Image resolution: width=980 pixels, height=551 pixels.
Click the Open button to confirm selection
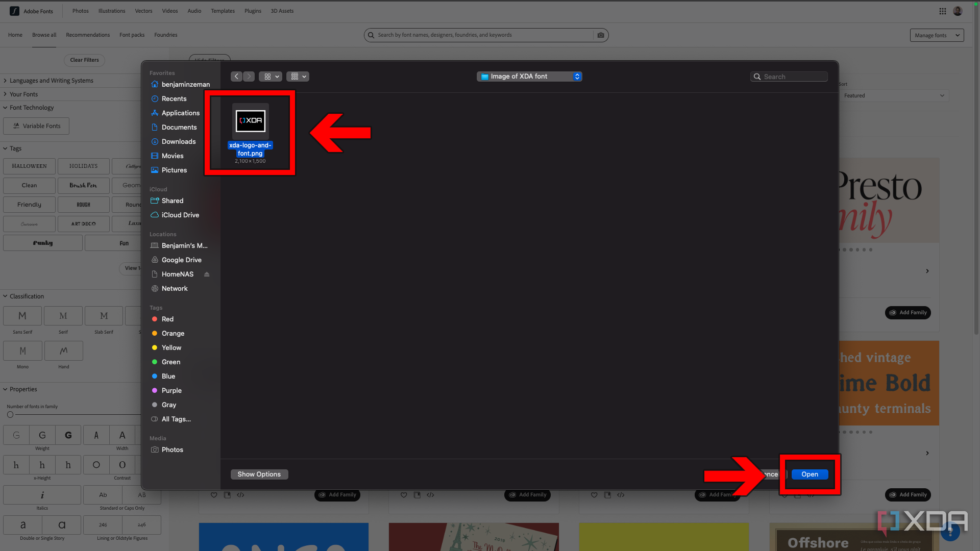[810, 473]
